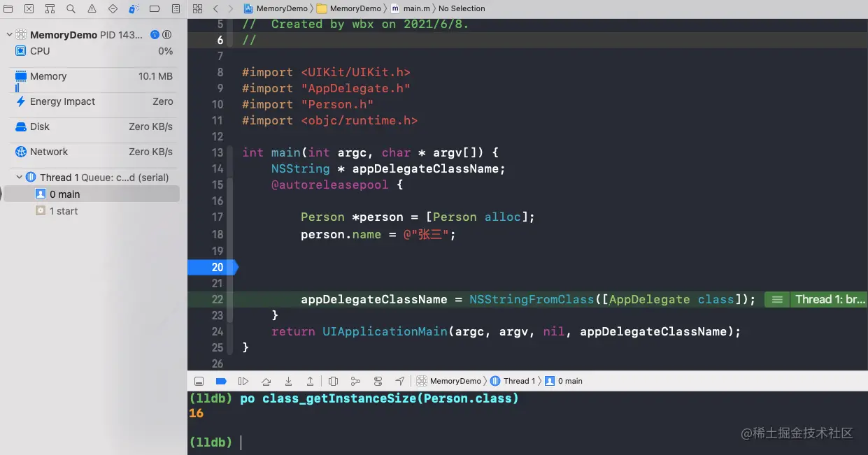
Task: Go back in editor history
Action: [x=215, y=8]
